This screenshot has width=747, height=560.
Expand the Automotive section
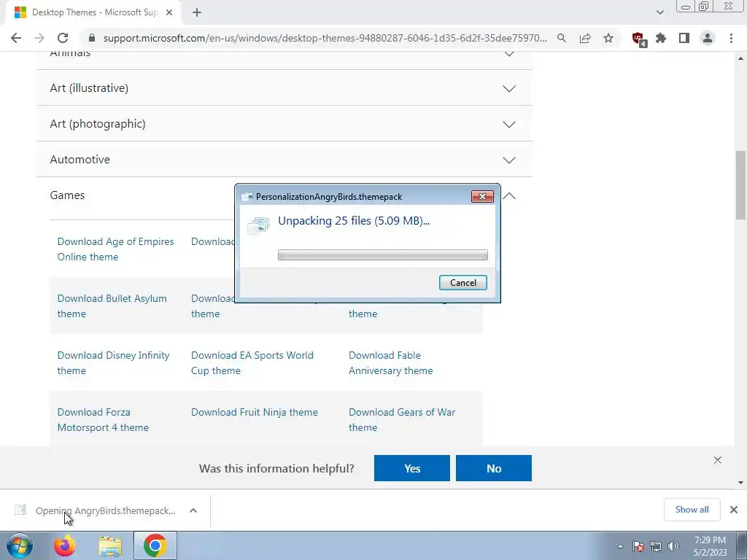click(284, 160)
